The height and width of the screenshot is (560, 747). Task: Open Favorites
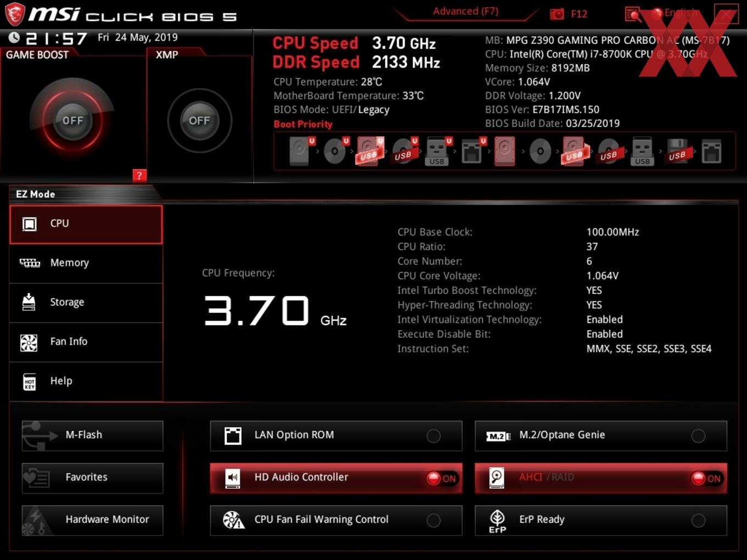pos(92,478)
